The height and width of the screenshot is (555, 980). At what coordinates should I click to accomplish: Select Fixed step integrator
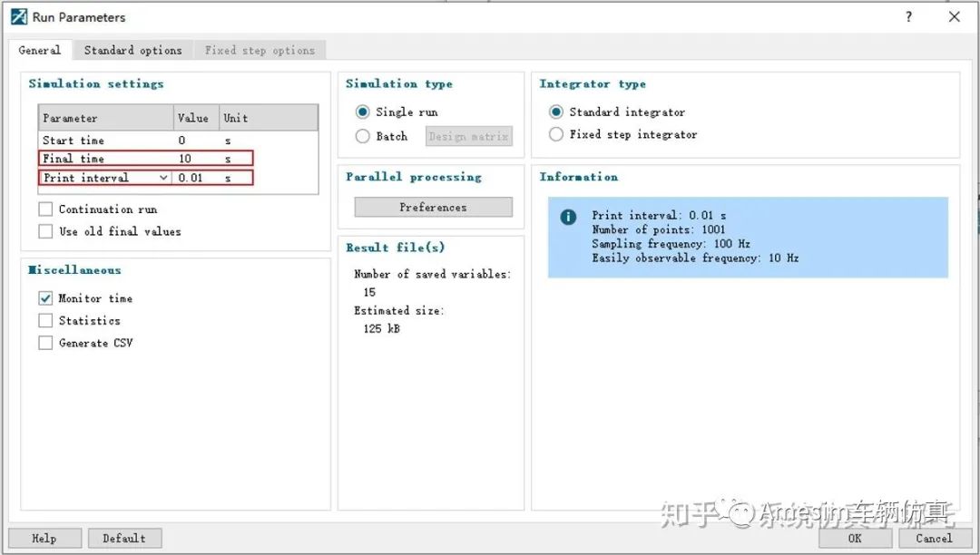(554, 133)
